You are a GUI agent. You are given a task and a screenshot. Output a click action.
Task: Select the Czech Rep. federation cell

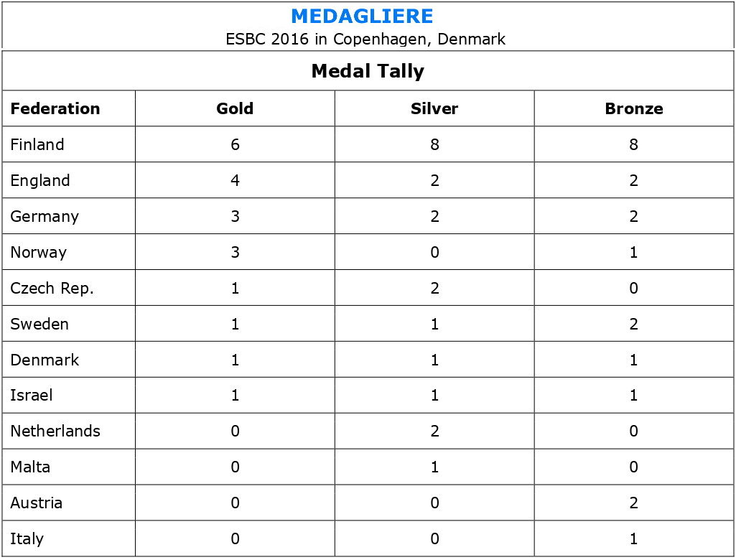(x=52, y=289)
